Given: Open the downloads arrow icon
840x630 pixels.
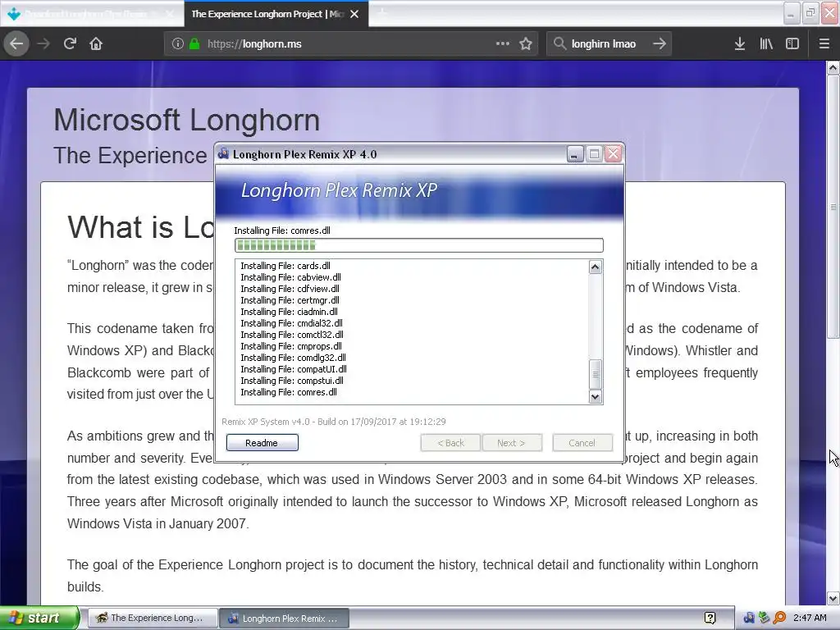Looking at the screenshot, I should point(740,43).
